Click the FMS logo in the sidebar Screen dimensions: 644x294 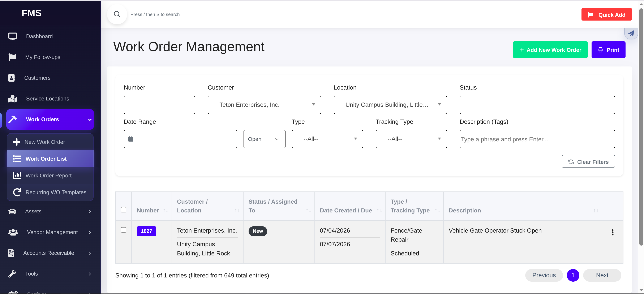pos(31,13)
